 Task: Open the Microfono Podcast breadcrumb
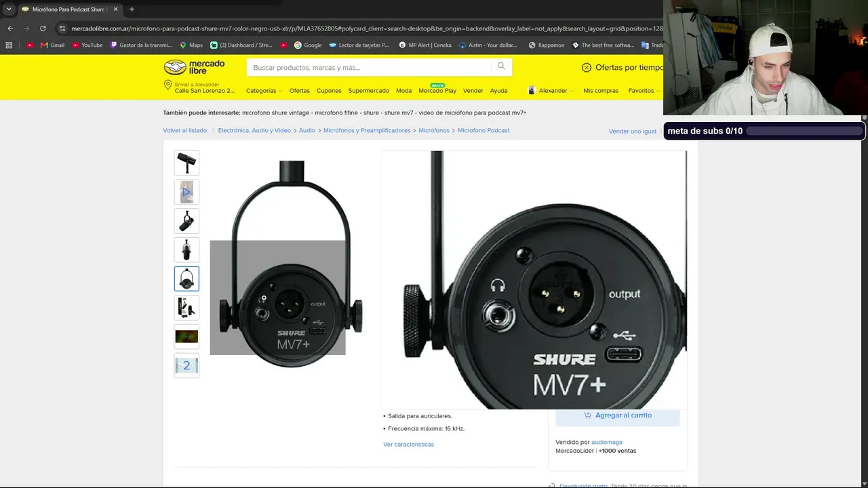(484, 130)
